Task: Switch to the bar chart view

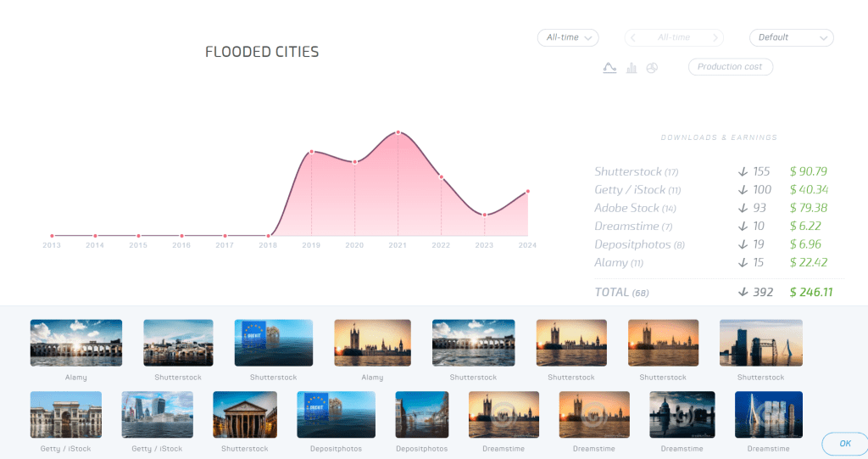Action: [x=632, y=68]
